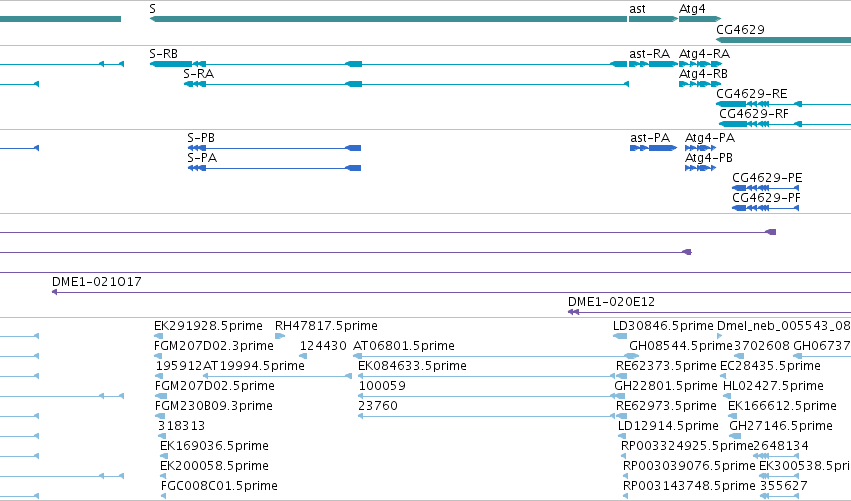Select the 318313 feature label
This screenshot has width=851, height=501.
pos(181,426)
